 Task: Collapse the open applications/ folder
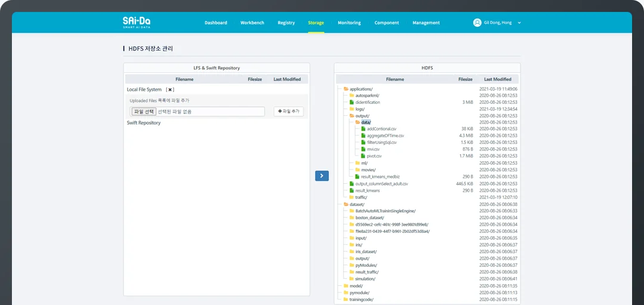(346, 89)
